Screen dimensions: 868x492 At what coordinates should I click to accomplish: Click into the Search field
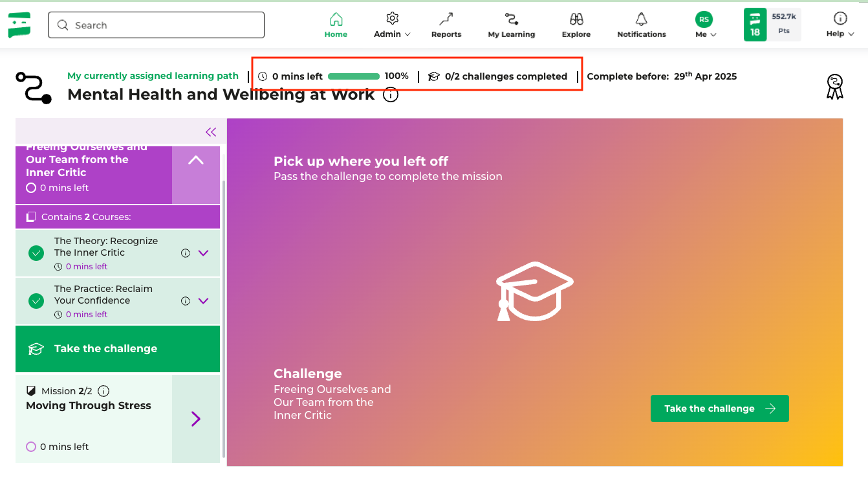pyautogui.click(x=157, y=25)
